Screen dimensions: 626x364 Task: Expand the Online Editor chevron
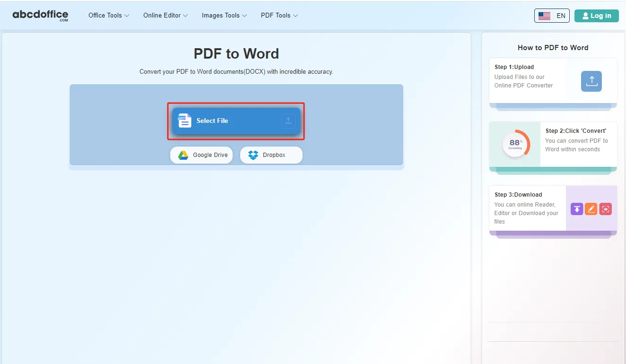(185, 16)
